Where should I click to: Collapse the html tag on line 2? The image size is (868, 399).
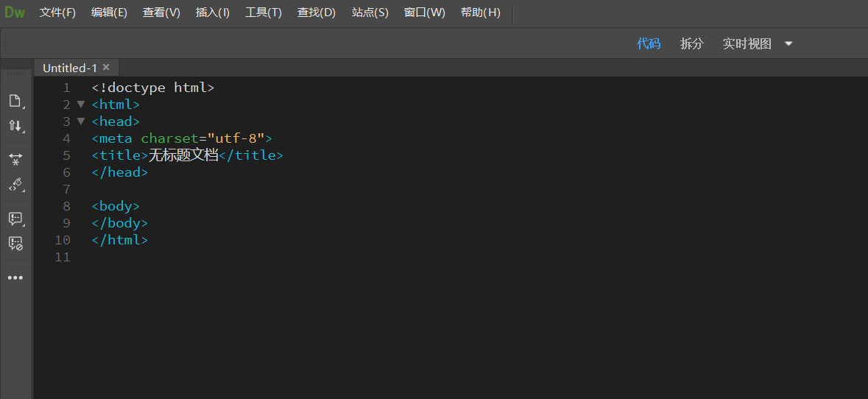point(81,104)
